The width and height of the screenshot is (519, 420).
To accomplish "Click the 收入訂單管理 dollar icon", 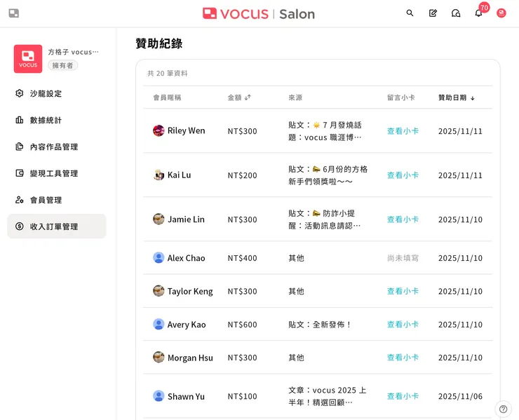I will pyautogui.click(x=20, y=226).
